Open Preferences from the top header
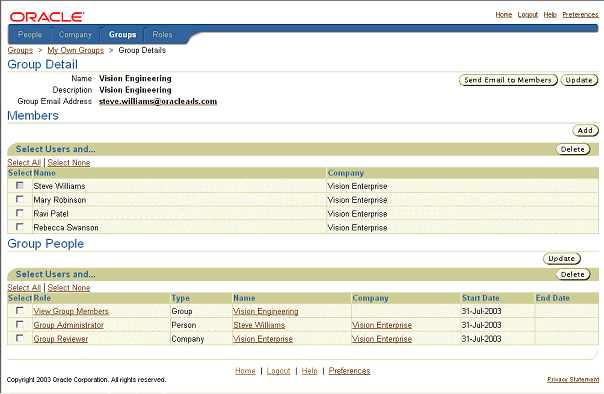The image size is (604, 394). tap(580, 15)
